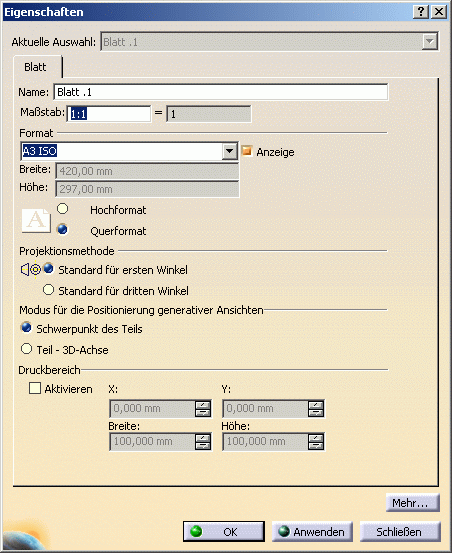Click the Anwenden button
Screen dimensions: 452x553
coord(312,531)
